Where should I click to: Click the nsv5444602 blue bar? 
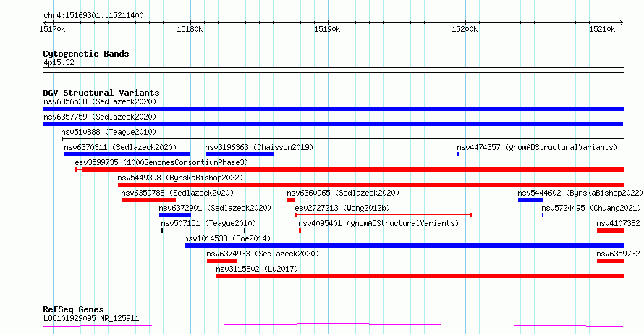pyautogui.click(x=530, y=200)
